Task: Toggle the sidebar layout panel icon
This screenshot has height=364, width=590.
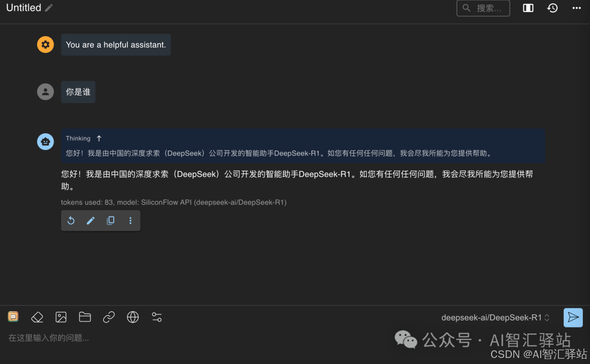Action: click(x=528, y=8)
